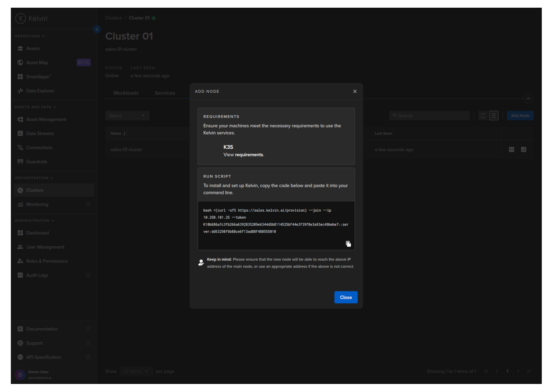The width and height of the screenshot is (553, 392).
Task: Open the Guardrails section
Action: pyautogui.click(x=37, y=162)
